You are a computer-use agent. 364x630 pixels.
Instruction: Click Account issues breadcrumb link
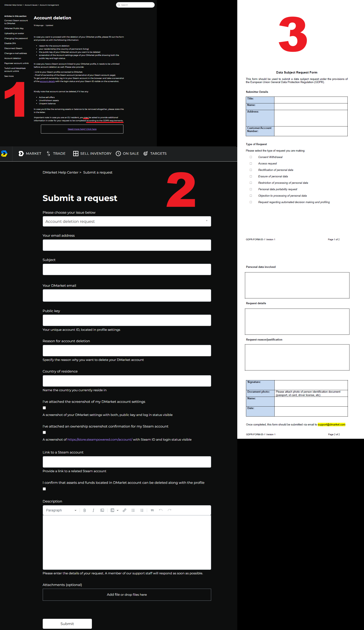click(31, 5)
